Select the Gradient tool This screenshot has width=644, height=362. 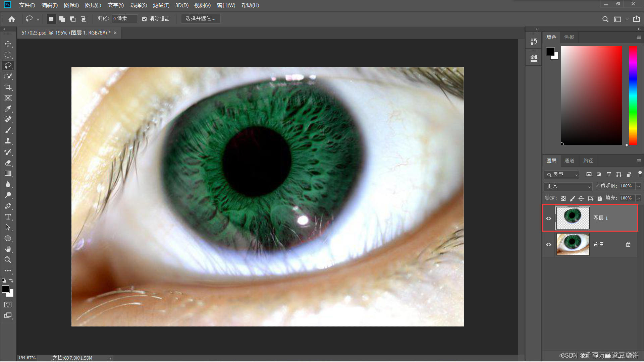[x=8, y=173]
